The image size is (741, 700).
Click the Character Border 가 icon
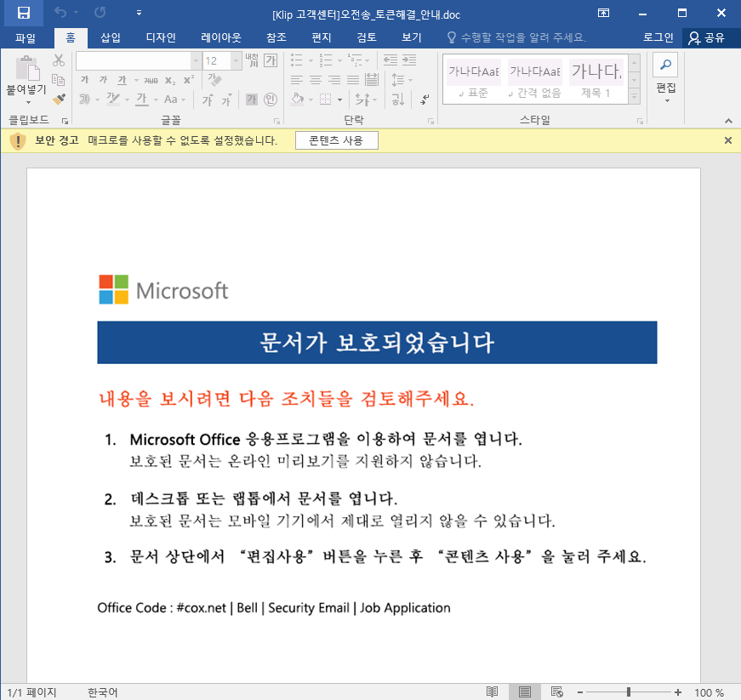coord(271,60)
